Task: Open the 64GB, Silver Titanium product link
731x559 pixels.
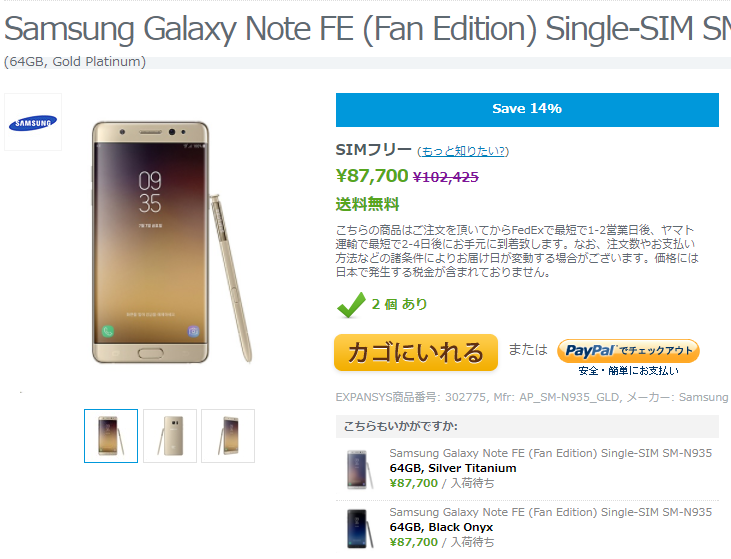Action: (453, 468)
